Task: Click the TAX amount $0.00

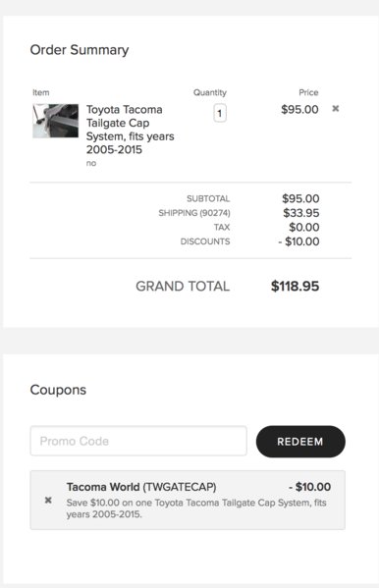Action: click(304, 228)
